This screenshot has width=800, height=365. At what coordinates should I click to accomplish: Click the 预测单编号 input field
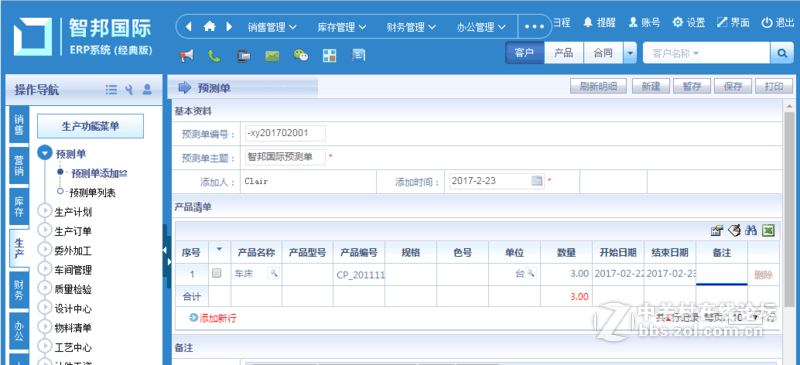(285, 134)
